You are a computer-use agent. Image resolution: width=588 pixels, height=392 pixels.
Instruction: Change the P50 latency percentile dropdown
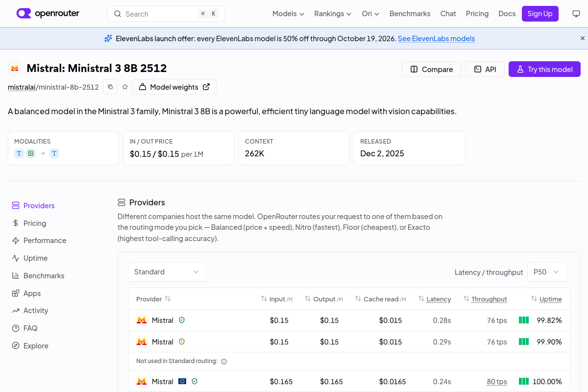click(547, 272)
